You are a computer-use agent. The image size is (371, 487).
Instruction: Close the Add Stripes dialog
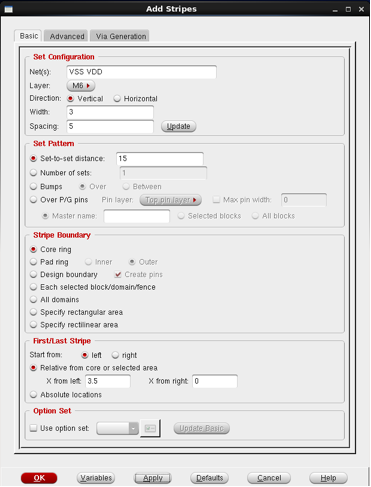(x=361, y=9)
